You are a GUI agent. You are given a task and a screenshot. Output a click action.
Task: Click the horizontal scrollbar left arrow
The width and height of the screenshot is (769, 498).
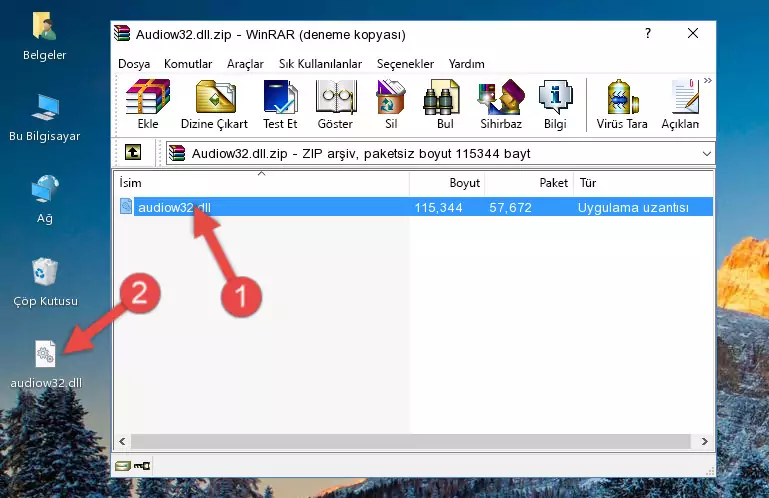(x=122, y=441)
